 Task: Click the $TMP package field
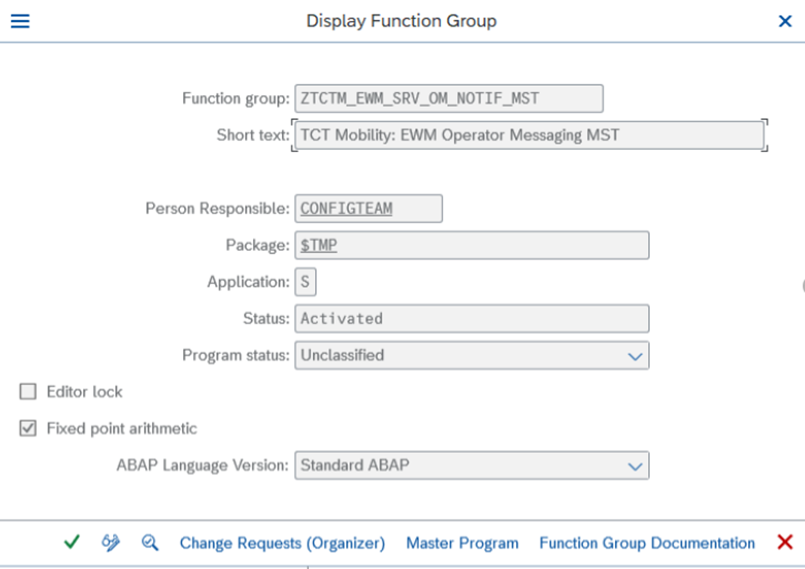471,245
